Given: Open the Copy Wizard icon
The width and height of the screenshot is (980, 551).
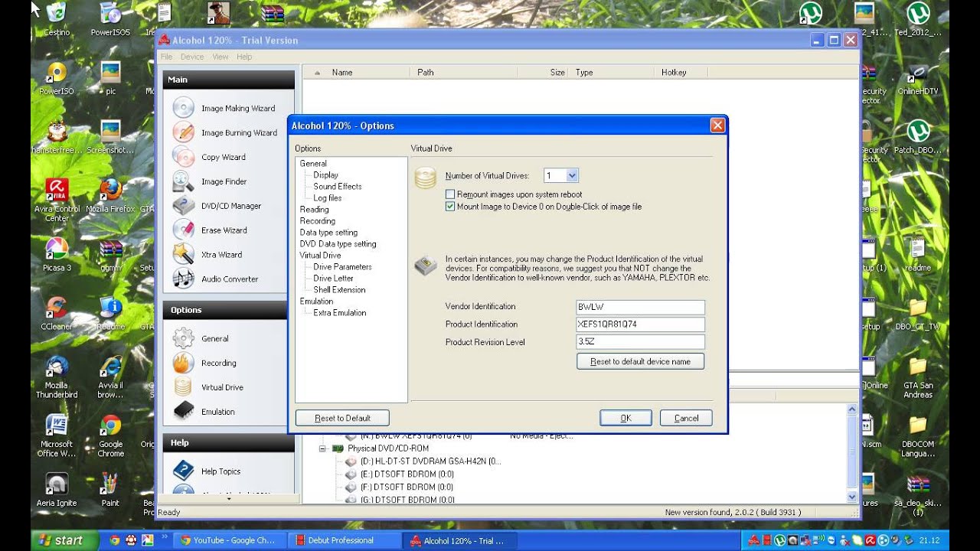Looking at the screenshot, I should (184, 157).
